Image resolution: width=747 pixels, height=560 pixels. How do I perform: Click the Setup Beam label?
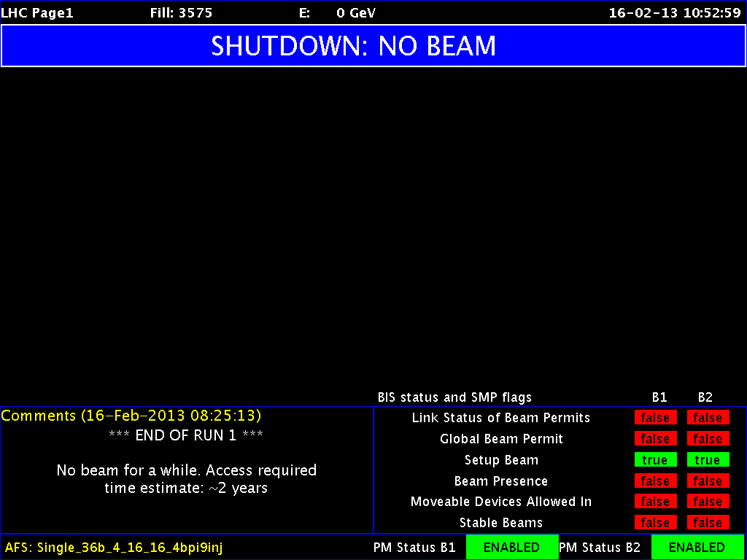click(x=501, y=460)
